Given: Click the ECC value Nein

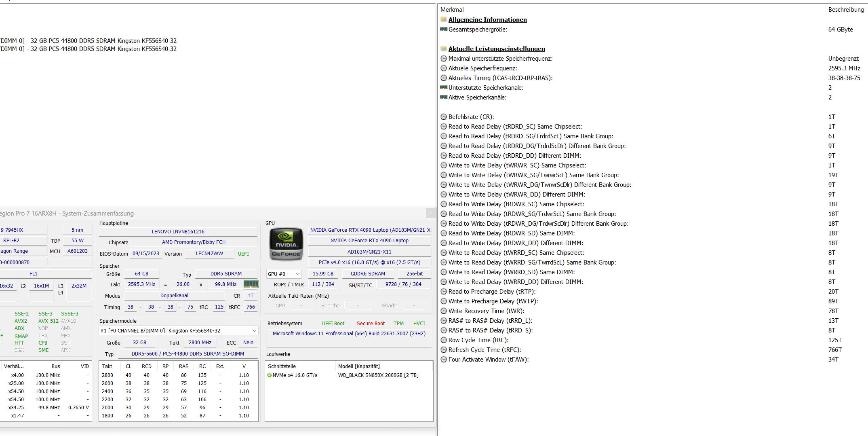Looking at the screenshot, I should (248, 342).
